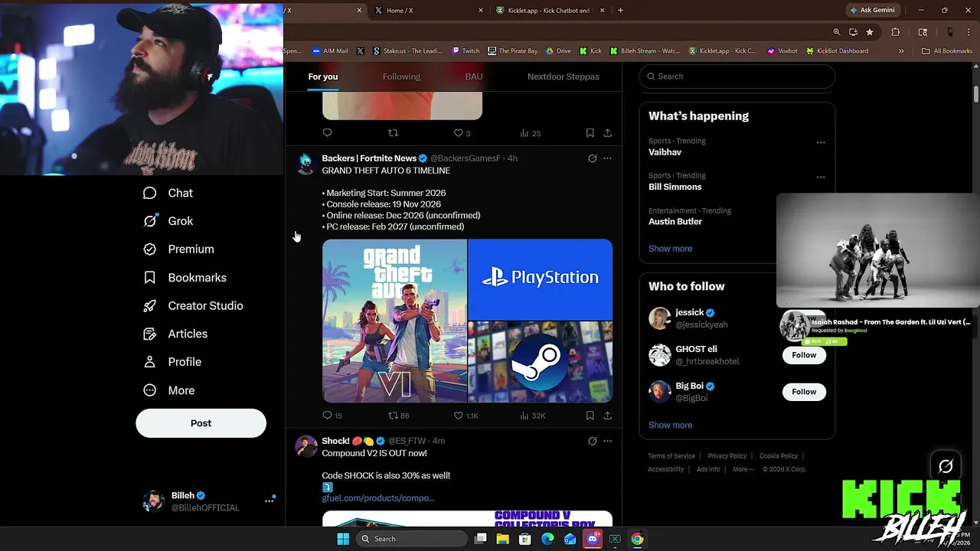
Task: Expand hidden bookmarks chevron
Action: coord(901,51)
